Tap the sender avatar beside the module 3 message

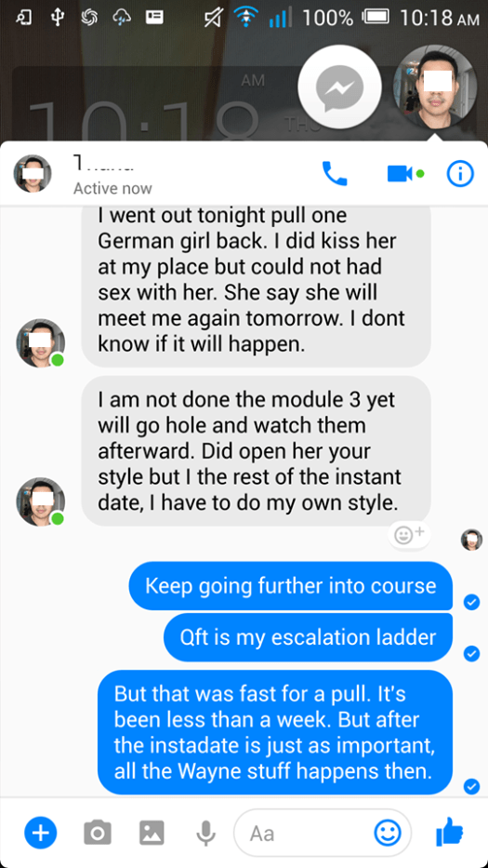[40, 501]
